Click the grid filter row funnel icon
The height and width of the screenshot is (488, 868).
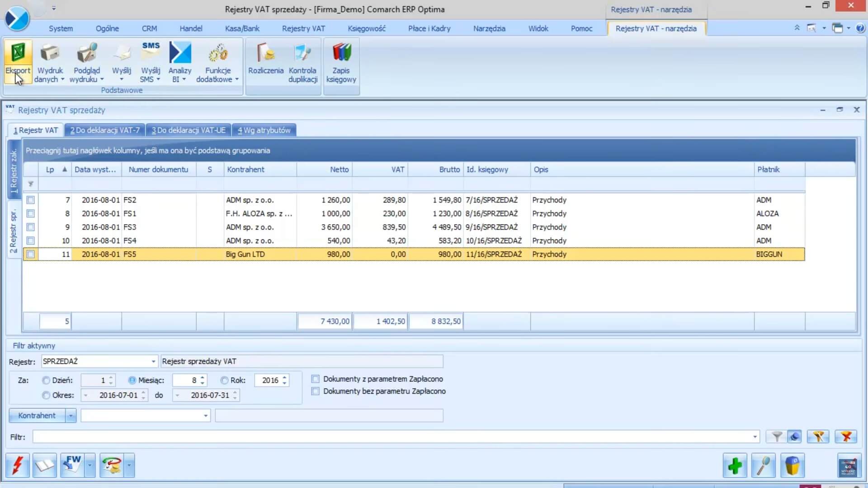pos(31,184)
